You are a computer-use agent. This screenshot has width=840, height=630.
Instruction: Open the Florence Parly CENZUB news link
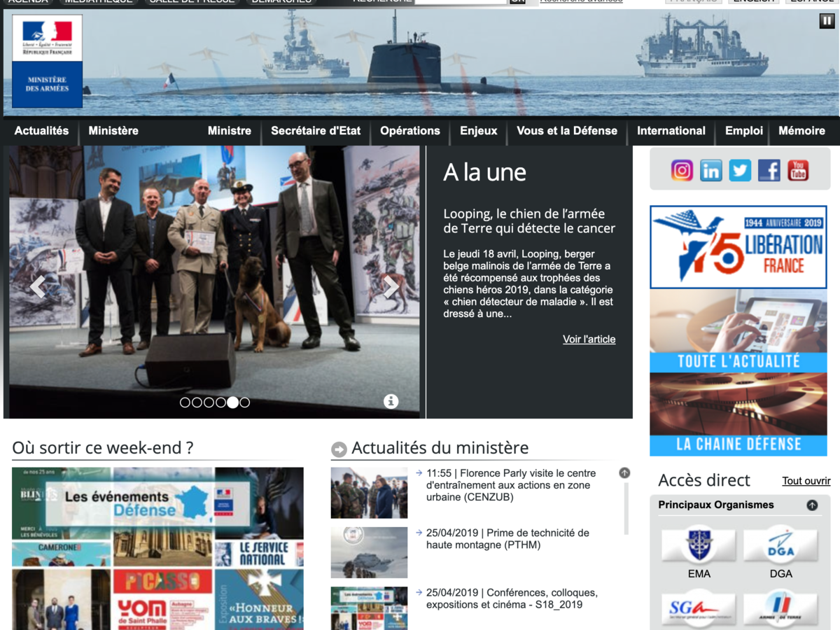(x=510, y=485)
